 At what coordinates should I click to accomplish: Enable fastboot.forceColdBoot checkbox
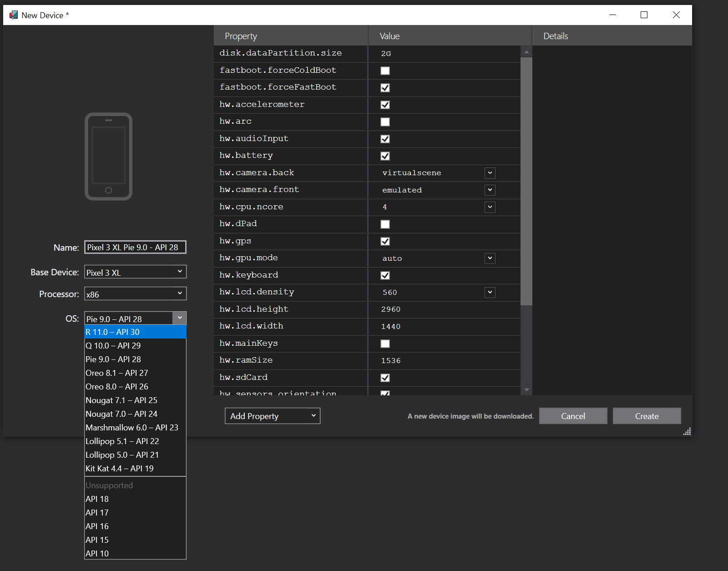coord(385,71)
